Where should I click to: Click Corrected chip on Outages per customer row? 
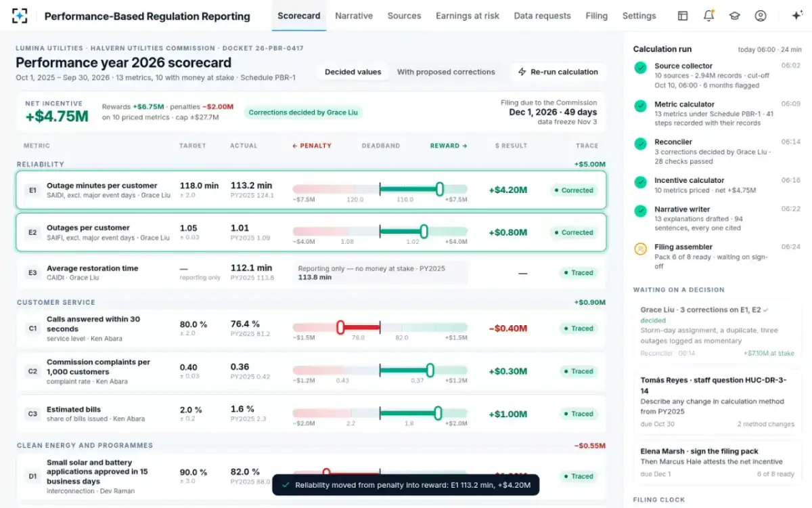(x=574, y=232)
